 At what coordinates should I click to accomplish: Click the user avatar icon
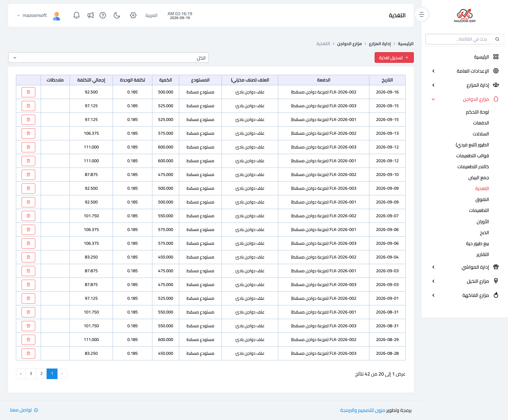(56, 16)
